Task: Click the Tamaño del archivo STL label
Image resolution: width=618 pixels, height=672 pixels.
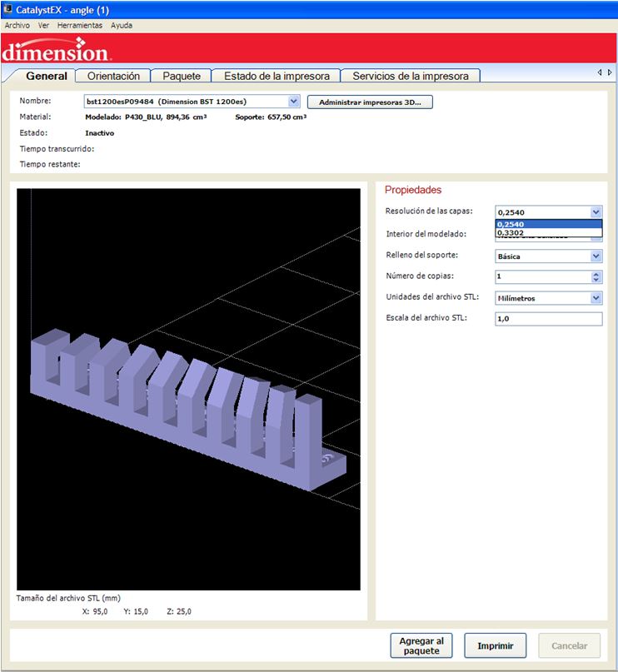Action: pos(68,598)
